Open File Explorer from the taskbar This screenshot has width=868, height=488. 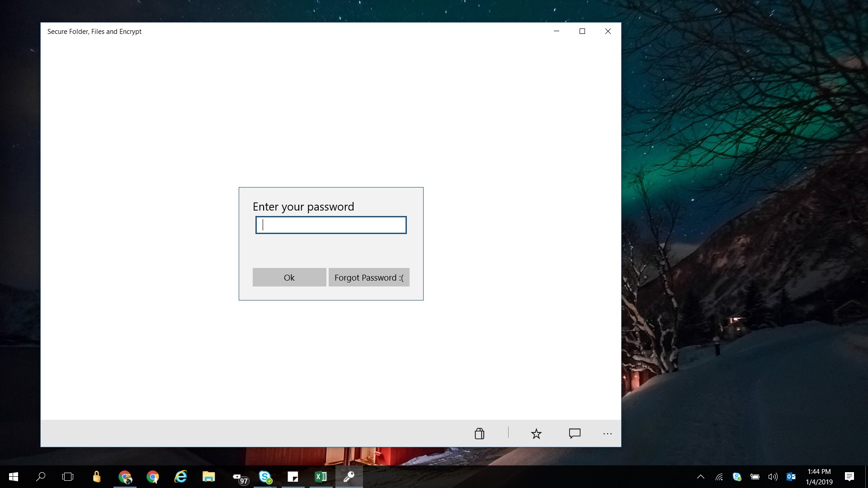[208, 477]
